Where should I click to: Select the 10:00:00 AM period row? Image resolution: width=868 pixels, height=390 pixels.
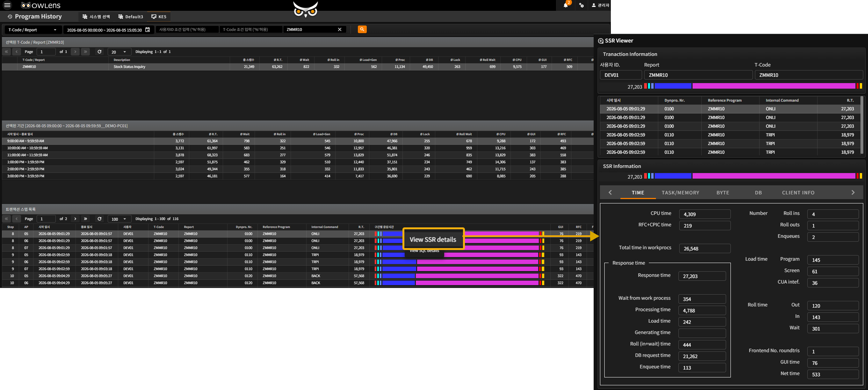(x=298, y=148)
